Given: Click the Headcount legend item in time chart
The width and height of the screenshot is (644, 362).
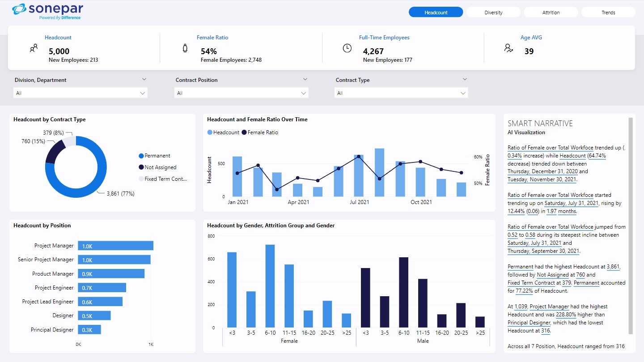Looking at the screenshot, I should [x=223, y=132].
